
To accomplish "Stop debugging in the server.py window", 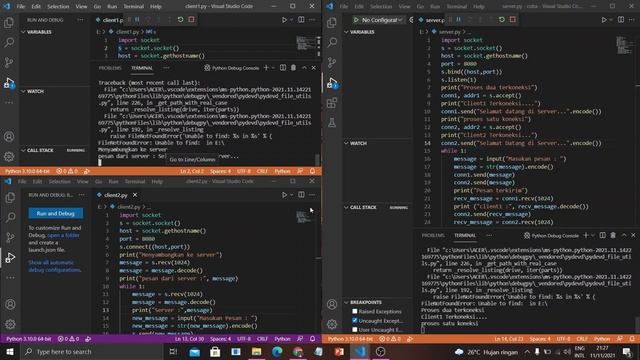I will point(512,20).
